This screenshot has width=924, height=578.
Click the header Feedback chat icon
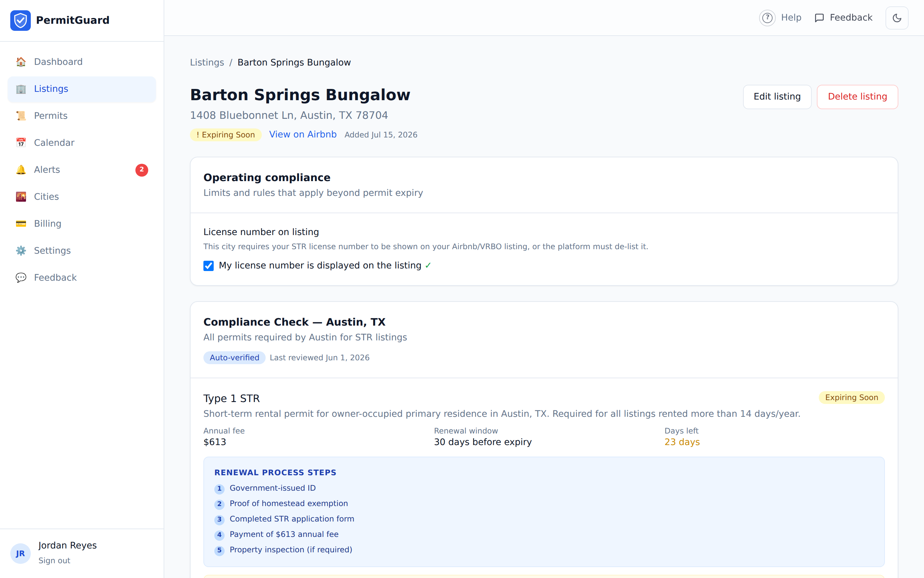(819, 18)
